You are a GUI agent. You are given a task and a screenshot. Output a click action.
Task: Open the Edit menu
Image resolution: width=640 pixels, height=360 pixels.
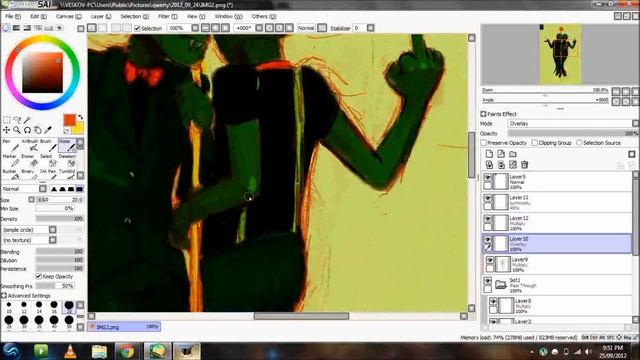(x=38, y=16)
